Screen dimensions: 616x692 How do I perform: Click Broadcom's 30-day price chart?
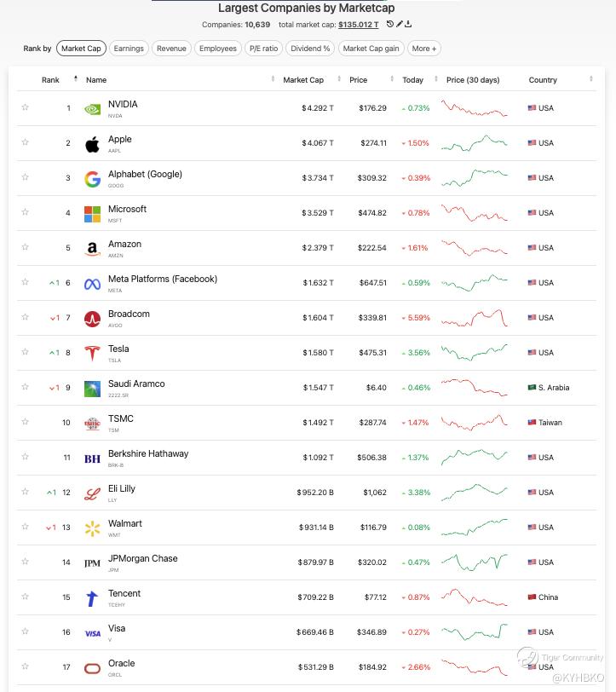pos(474,318)
